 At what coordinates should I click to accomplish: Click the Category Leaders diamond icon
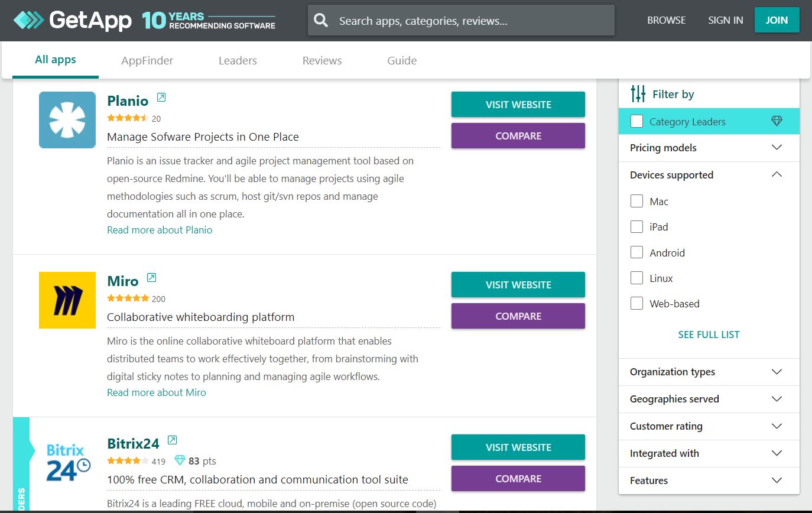[x=777, y=121]
